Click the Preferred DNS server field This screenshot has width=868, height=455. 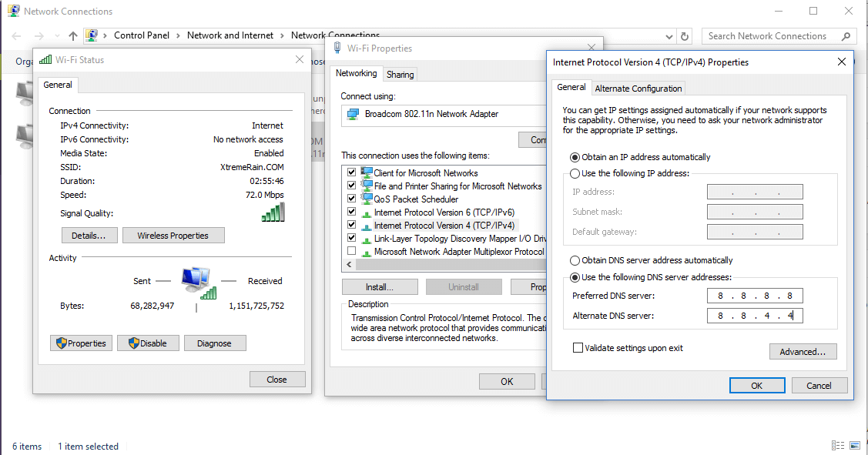[x=755, y=296]
